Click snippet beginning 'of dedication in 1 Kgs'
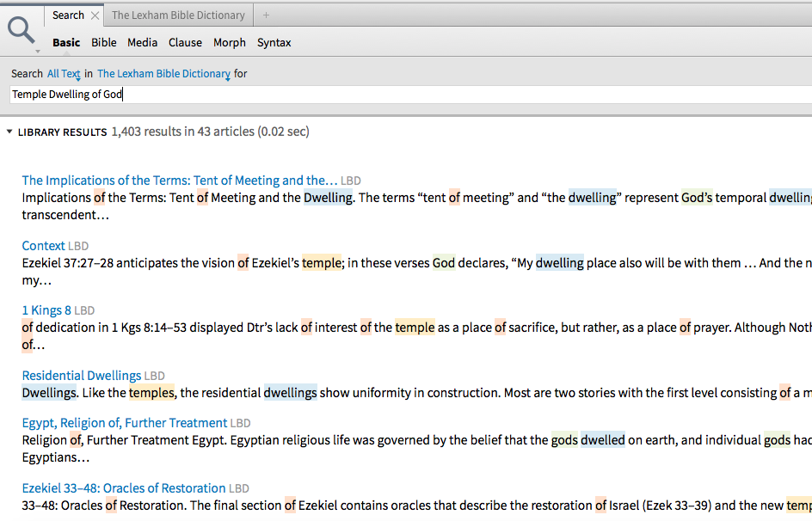812x521 pixels. tap(417, 336)
